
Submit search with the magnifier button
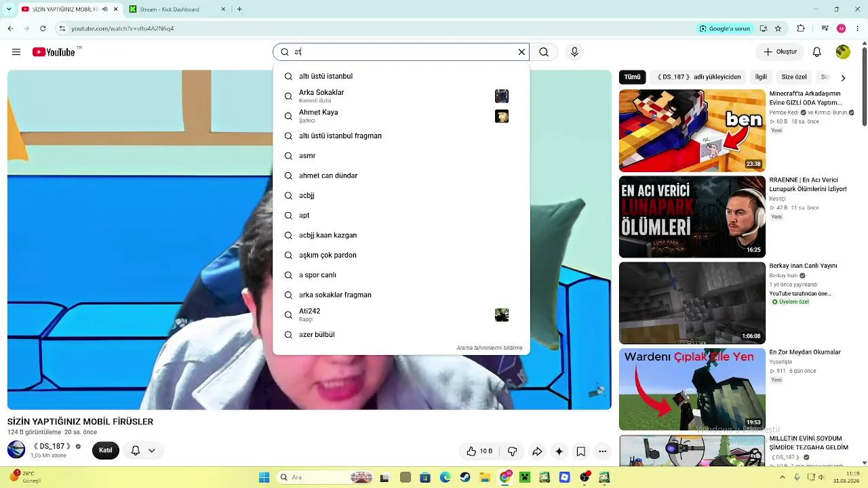(x=544, y=52)
